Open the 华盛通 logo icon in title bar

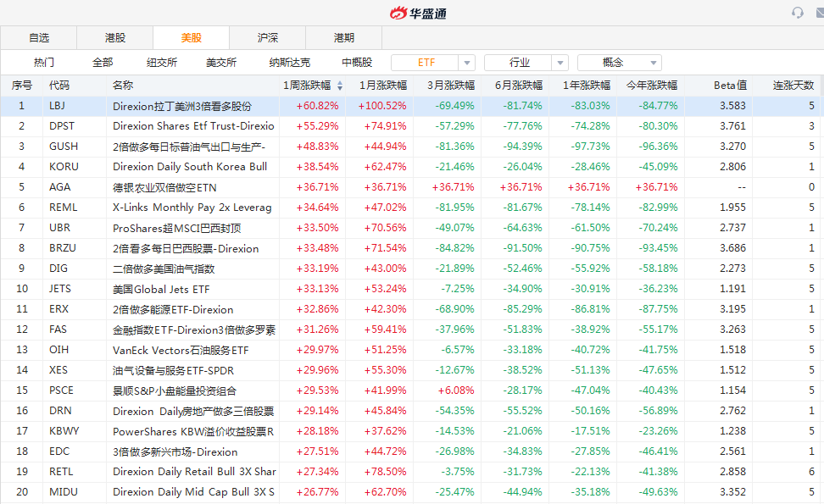[398, 13]
